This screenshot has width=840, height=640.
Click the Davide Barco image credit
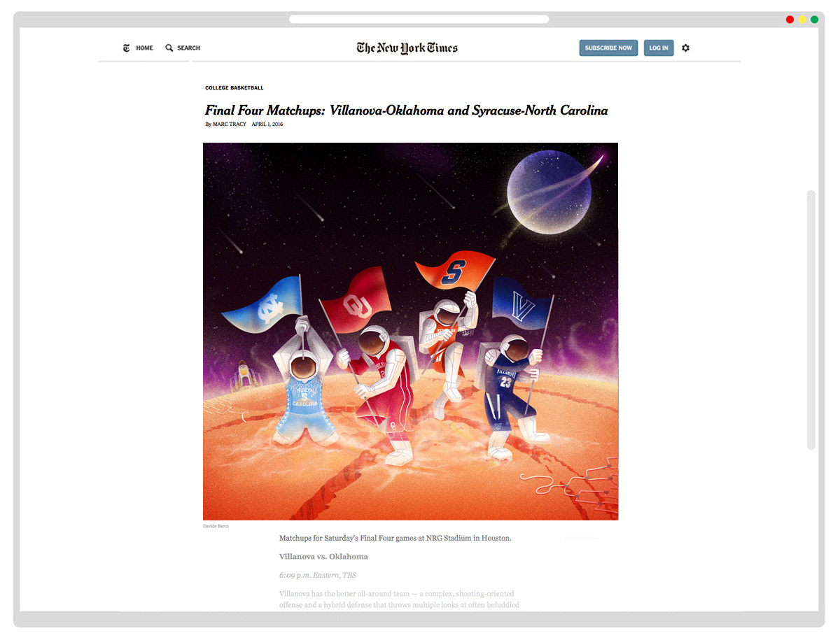tap(216, 526)
